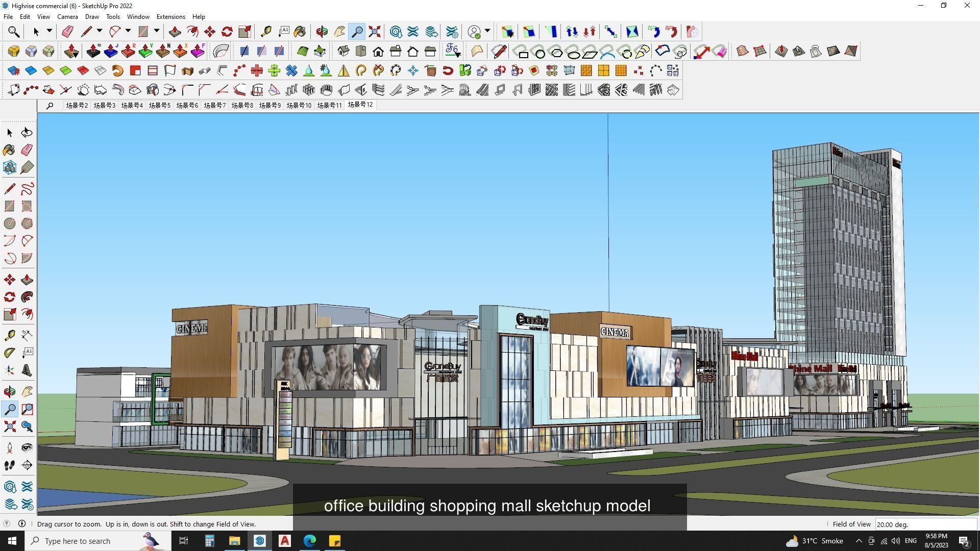Click the Vector Push Pull blue J icon
The height and width of the screenshot is (551, 980).
pyautogui.click(x=111, y=51)
